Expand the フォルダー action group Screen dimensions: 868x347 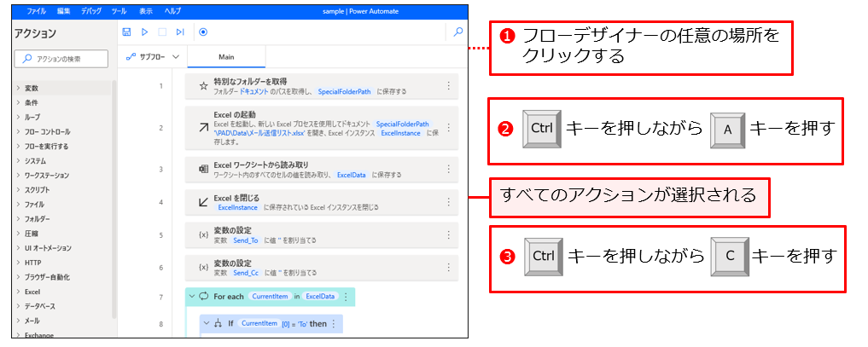18,219
